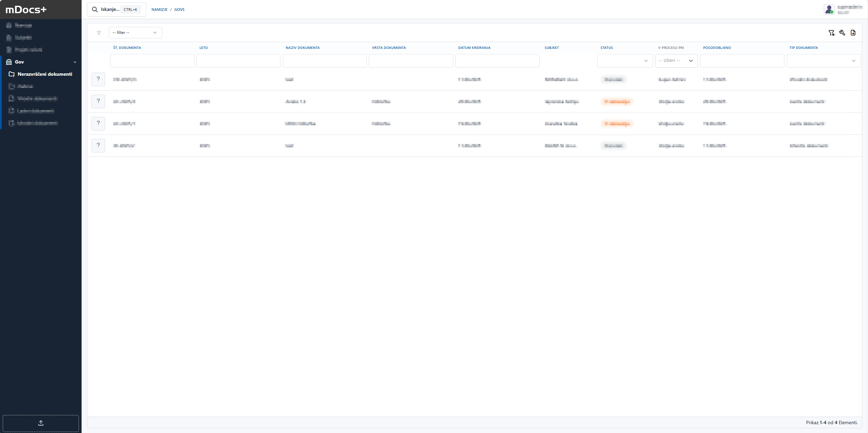Screen dimensions: 868x433
Task: Open the '-- filter --' dropdown
Action: [135, 33]
